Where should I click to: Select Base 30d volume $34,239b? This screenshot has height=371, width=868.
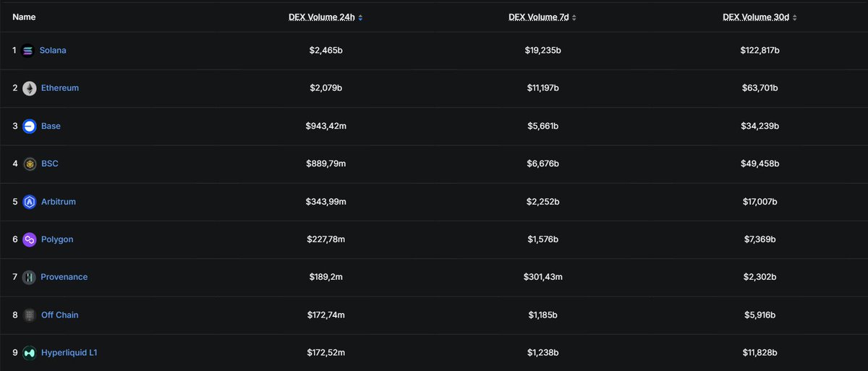[x=759, y=126]
